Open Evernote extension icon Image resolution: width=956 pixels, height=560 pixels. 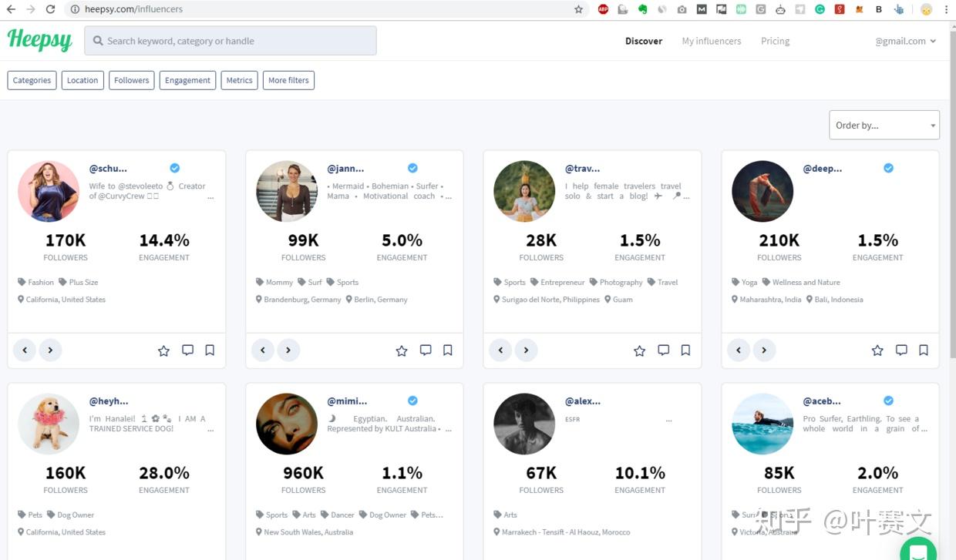(642, 9)
